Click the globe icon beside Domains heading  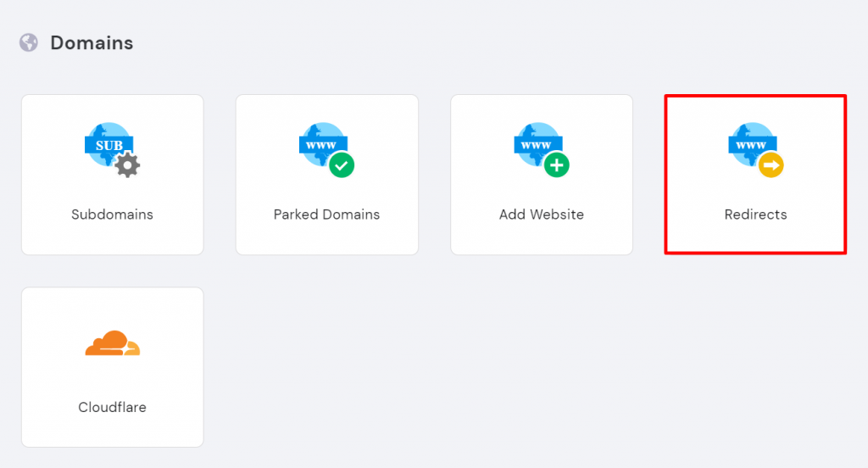29,42
